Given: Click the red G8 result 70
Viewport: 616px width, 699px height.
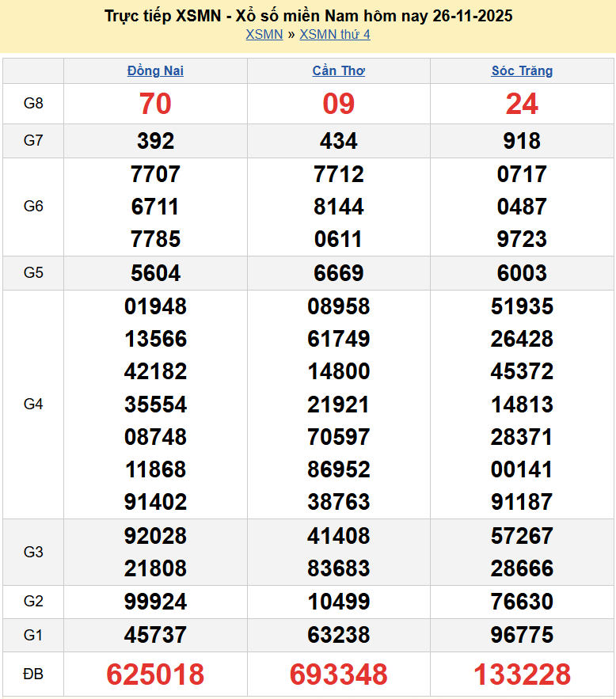Looking at the screenshot, I should [155, 104].
